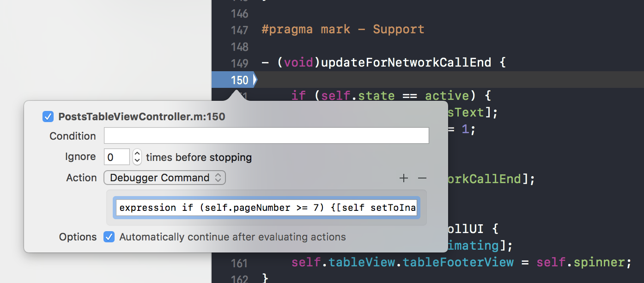The height and width of the screenshot is (283, 644).
Task: Open the Debugger Command action dropdown
Action: tap(165, 178)
